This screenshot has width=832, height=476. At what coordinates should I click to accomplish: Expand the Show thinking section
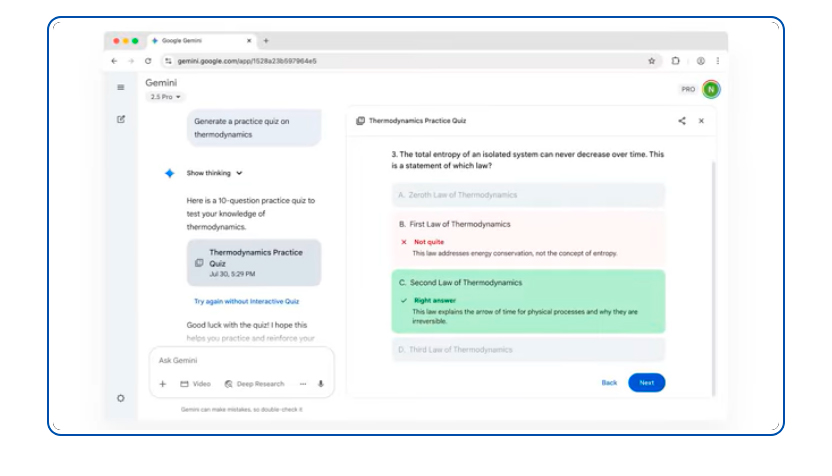(214, 173)
